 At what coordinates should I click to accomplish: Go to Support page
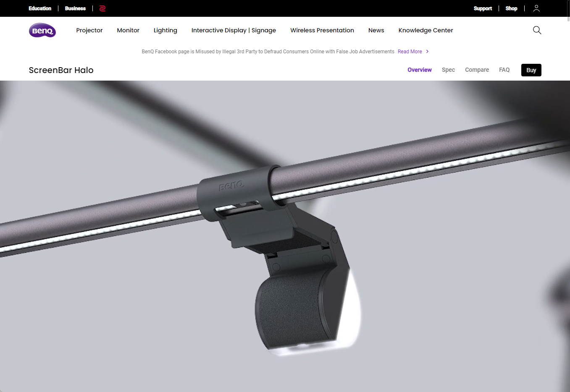tap(483, 8)
